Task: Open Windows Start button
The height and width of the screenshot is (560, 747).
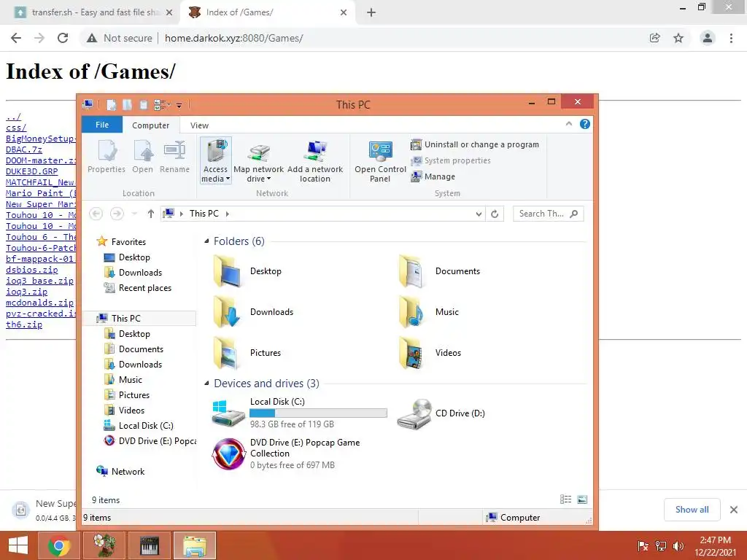Action: click(18, 545)
